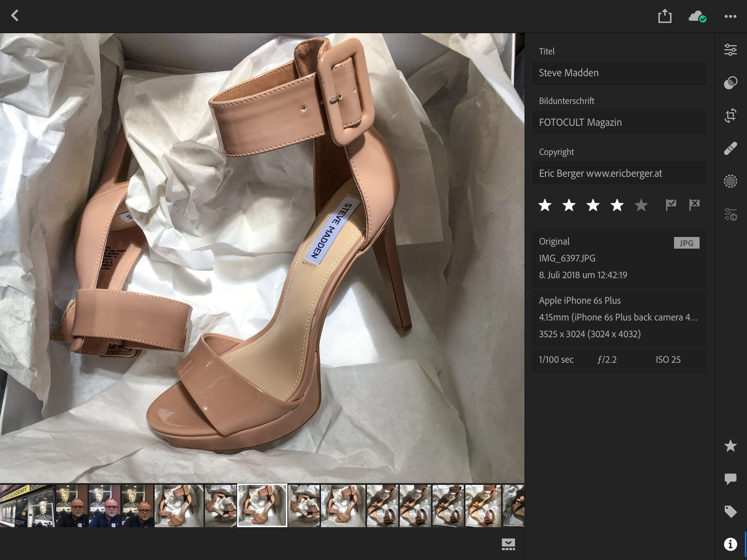Edit the Titel field Steve Madden
This screenshot has height=560, width=747.
click(x=619, y=73)
